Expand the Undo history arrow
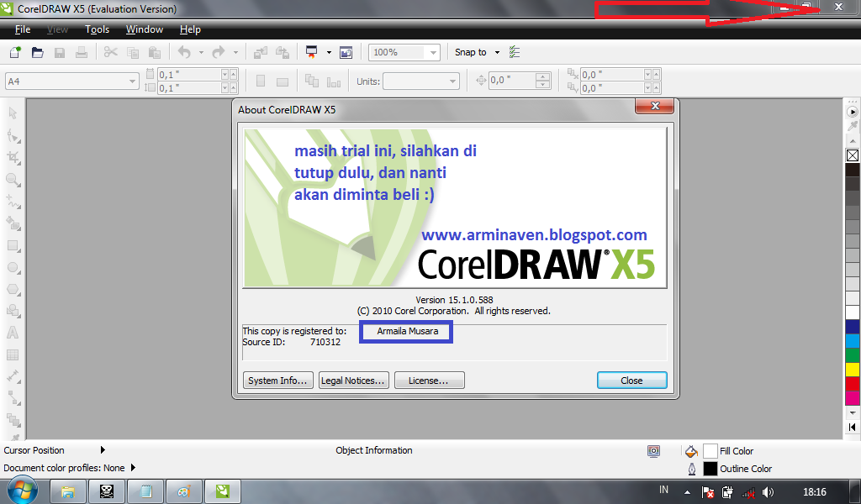This screenshot has height=504, width=861. point(201,53)
